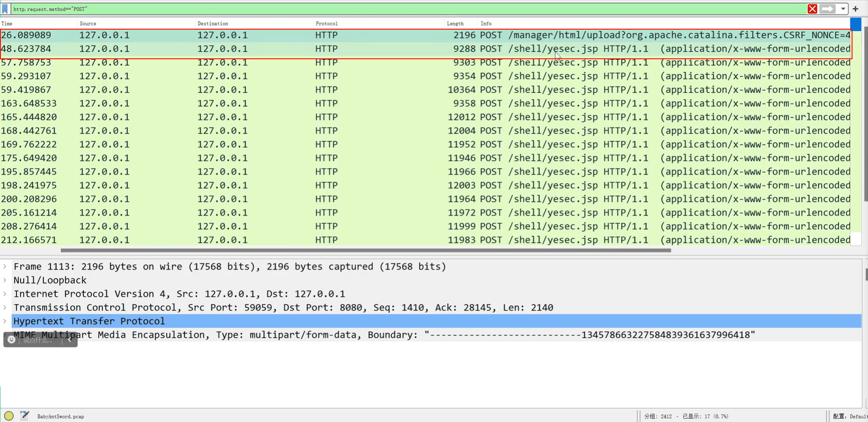Select packet at time 195.857445
This screenshot has width=868, height=422.
pyautogui.click(x=425, y=172)
